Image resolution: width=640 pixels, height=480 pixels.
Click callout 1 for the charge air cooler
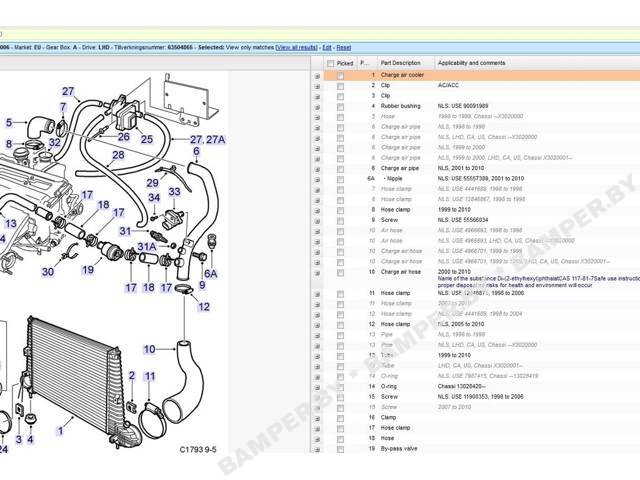60,431
